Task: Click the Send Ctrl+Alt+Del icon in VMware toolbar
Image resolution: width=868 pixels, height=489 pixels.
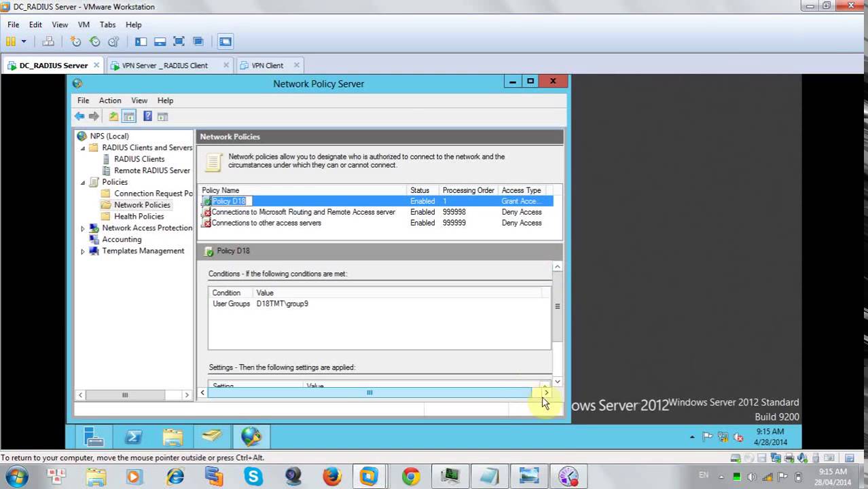Action: click(x=48, y=41)
